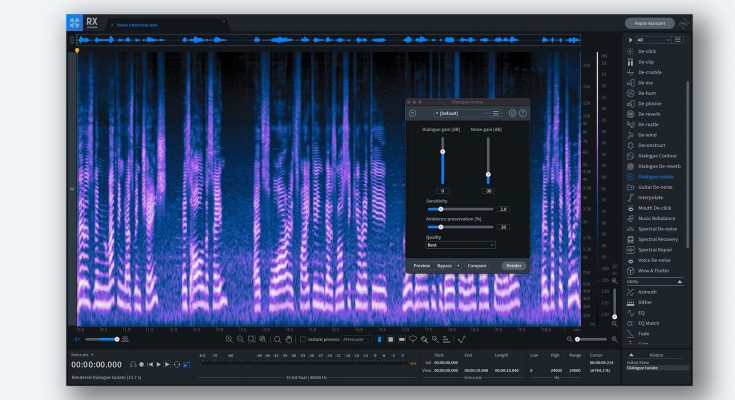
Task: Open the De-reverb module
Action: [650, 113]
